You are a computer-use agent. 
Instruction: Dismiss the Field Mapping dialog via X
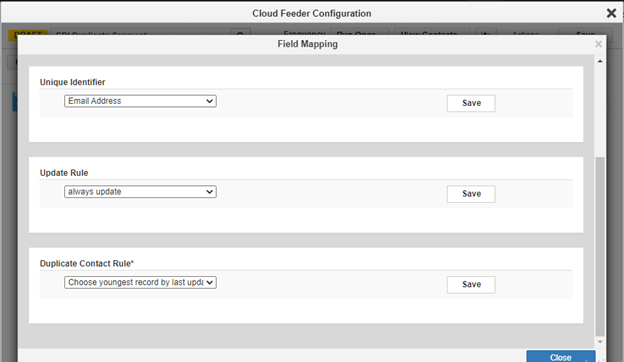[598, 44]
